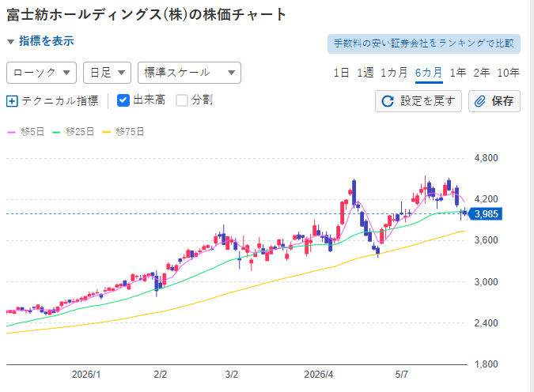Screen dimensions: 534x392
Task: Click the 2026/4 date axis label
Action: [x=319, y=375]
